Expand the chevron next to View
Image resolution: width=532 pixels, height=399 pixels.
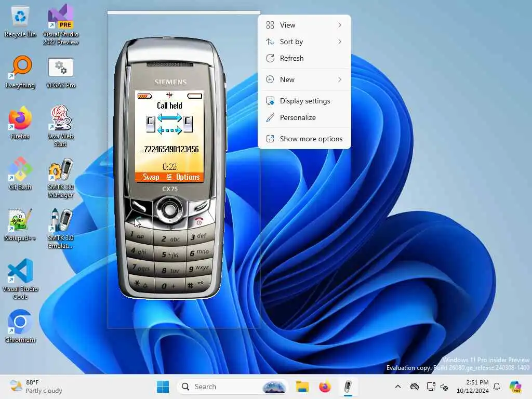click(340, 25)
